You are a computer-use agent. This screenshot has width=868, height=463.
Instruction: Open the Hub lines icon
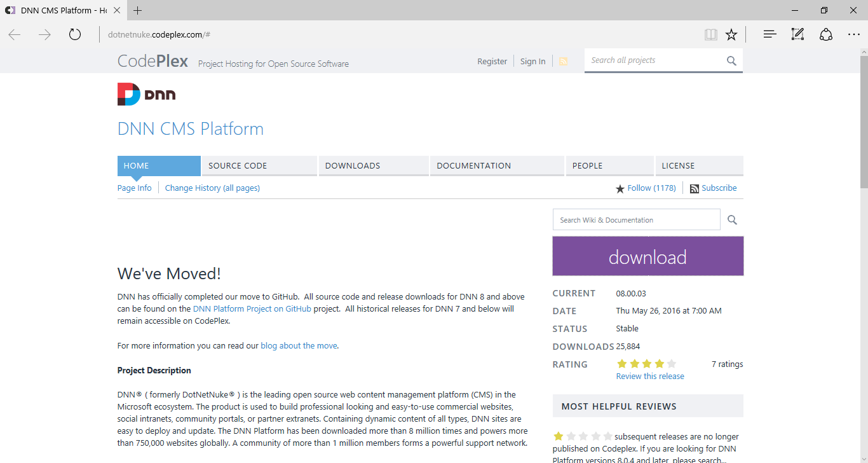pyautogui.click(x=770, y=34)
